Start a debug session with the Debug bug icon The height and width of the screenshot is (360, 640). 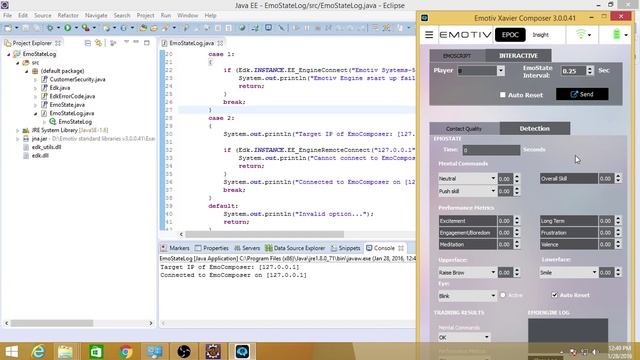coord(50,28)
